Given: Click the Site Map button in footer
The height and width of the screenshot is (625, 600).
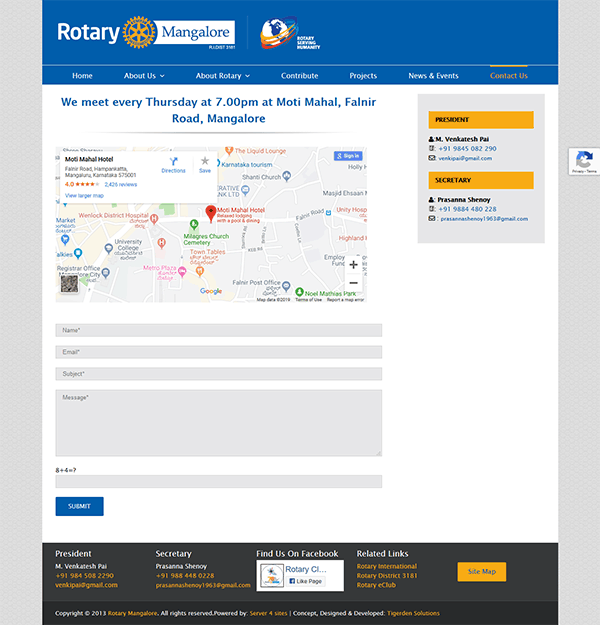Looking at the screenshot, I should click(x=481, y=572).
